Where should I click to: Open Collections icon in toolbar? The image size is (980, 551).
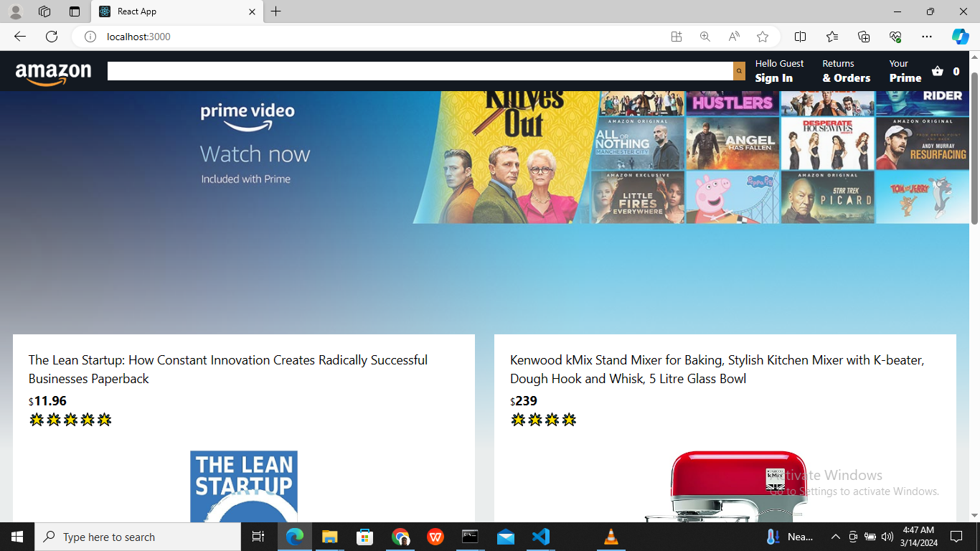tap(864, 37)
